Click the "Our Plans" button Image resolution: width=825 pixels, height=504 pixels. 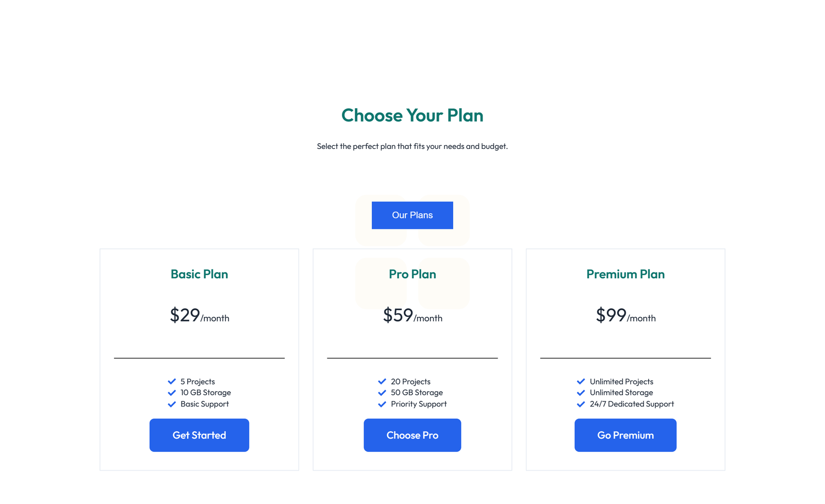coord(412,215)
